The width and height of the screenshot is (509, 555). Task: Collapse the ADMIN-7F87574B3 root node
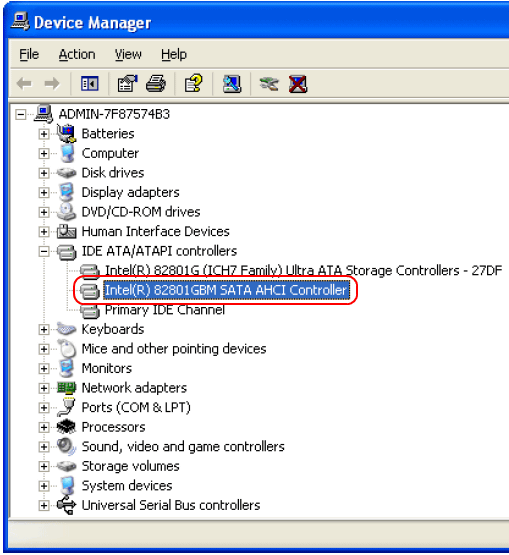(x=21, y=114)
